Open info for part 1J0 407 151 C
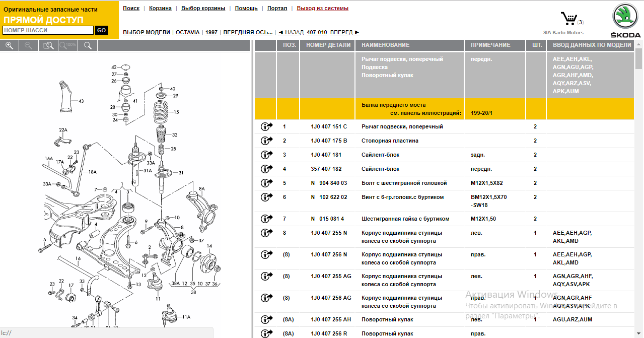The width and height of the screenshot is (644, 338). [266, 126]
